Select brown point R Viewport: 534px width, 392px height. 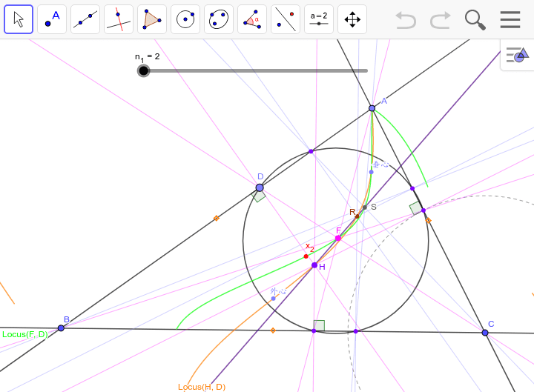[x=357, y=216]
